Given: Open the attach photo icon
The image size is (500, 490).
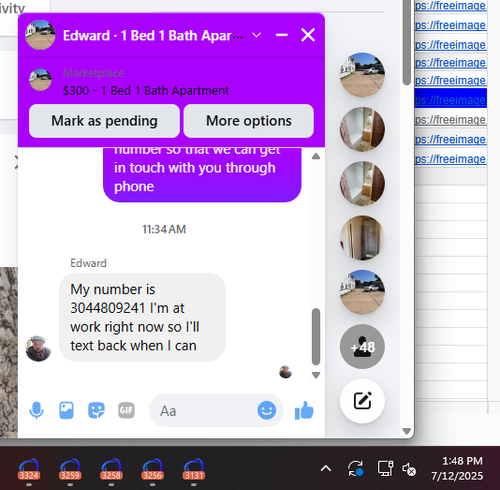Looking at the screenshot, I should coord(66,410).
